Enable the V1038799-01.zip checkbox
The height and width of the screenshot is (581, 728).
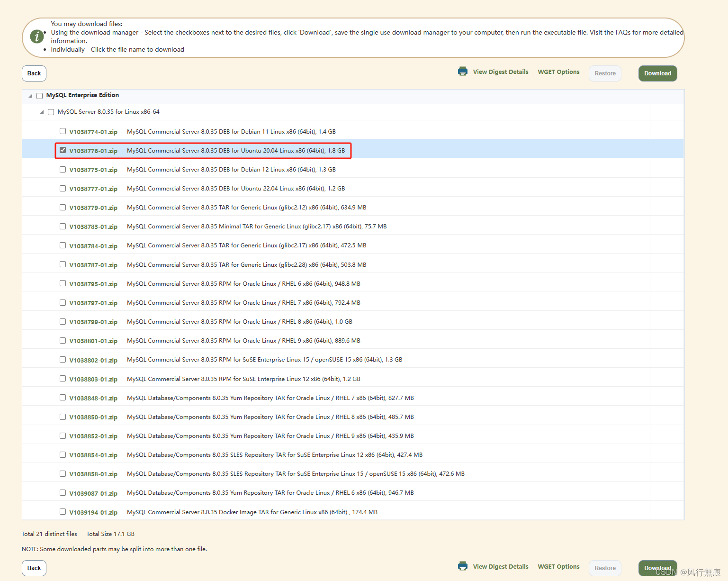click(x=63, y=321)
